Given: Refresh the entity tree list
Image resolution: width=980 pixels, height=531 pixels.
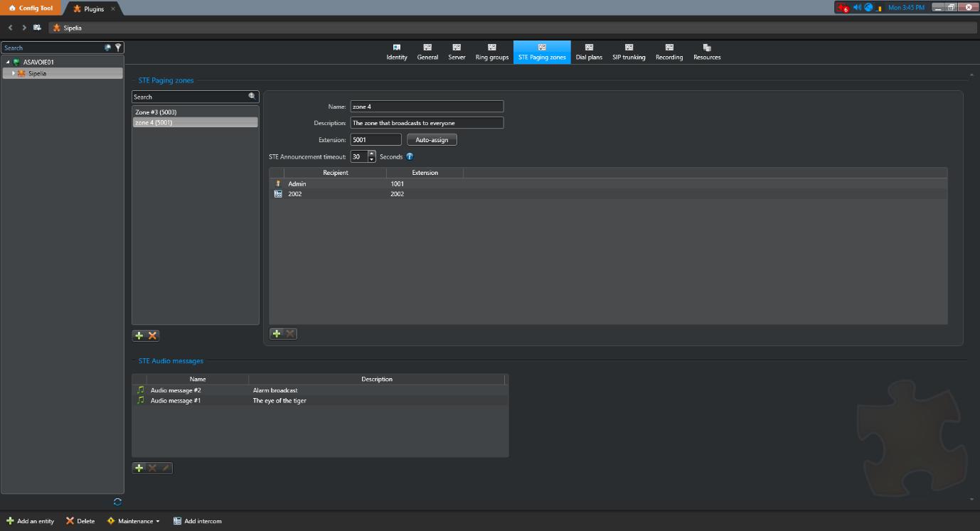Looking at the screenshot, I should (117, 502).
